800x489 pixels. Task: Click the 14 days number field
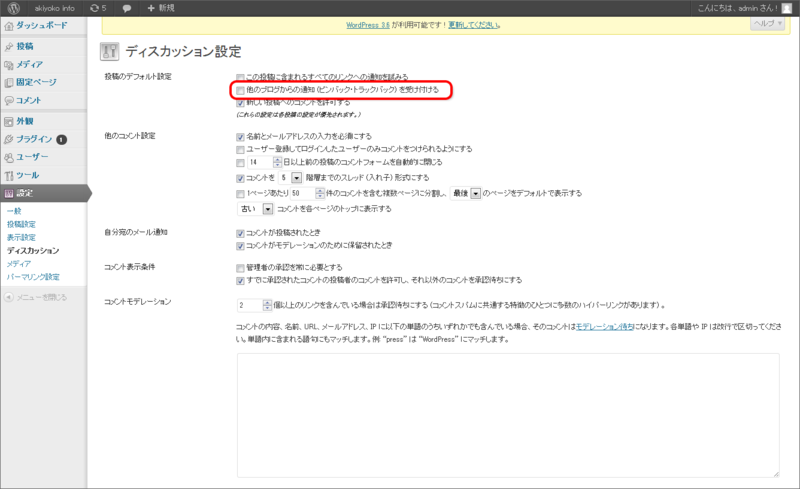(260, 162)
